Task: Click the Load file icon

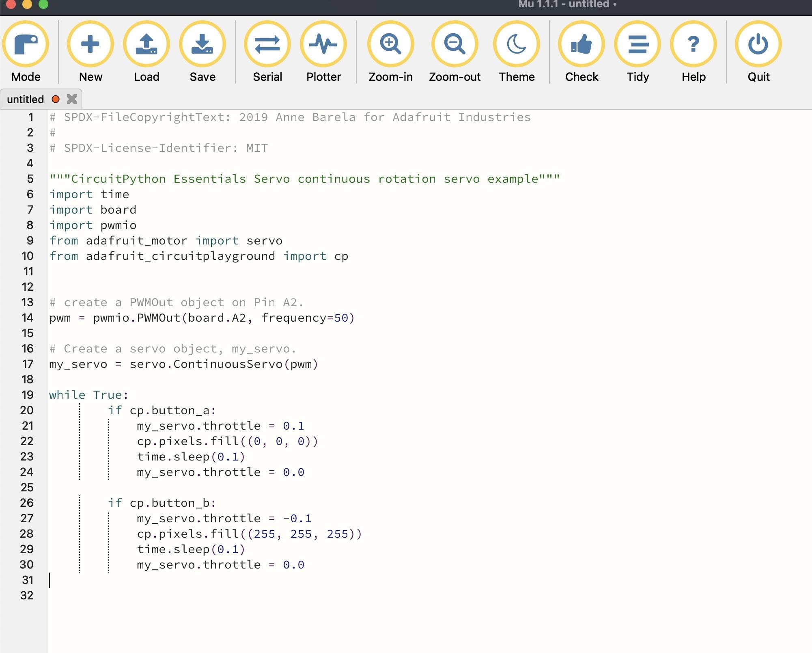Action: 146,45
